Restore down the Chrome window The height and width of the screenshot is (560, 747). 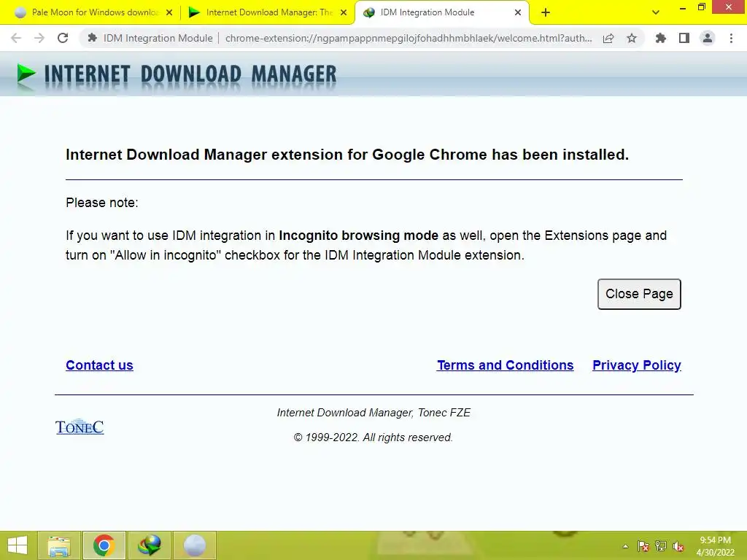(701, 7)
